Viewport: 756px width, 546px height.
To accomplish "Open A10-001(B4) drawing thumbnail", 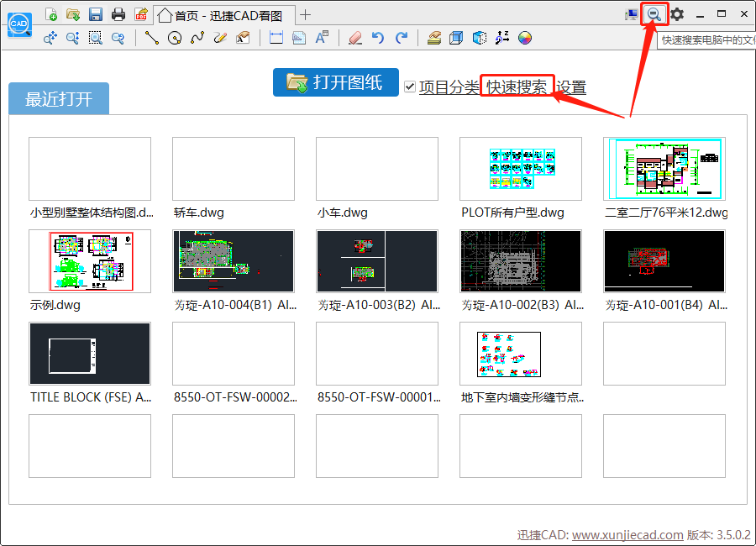I will pos(664,261).
